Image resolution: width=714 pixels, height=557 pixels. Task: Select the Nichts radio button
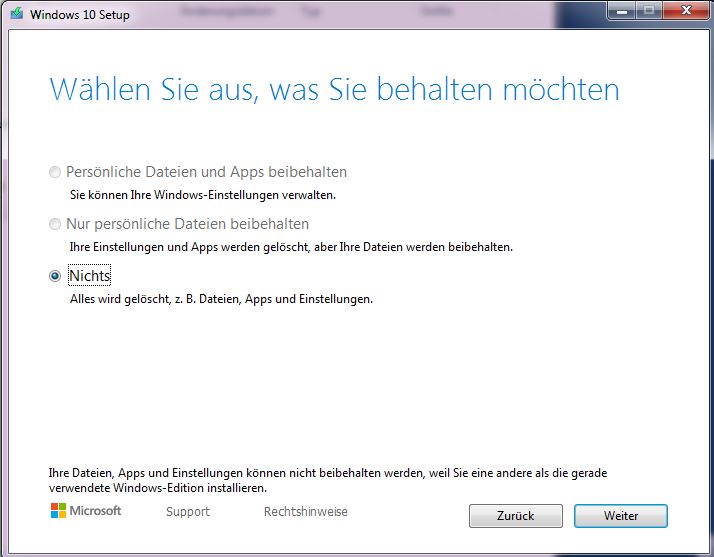tap(55, 276)
